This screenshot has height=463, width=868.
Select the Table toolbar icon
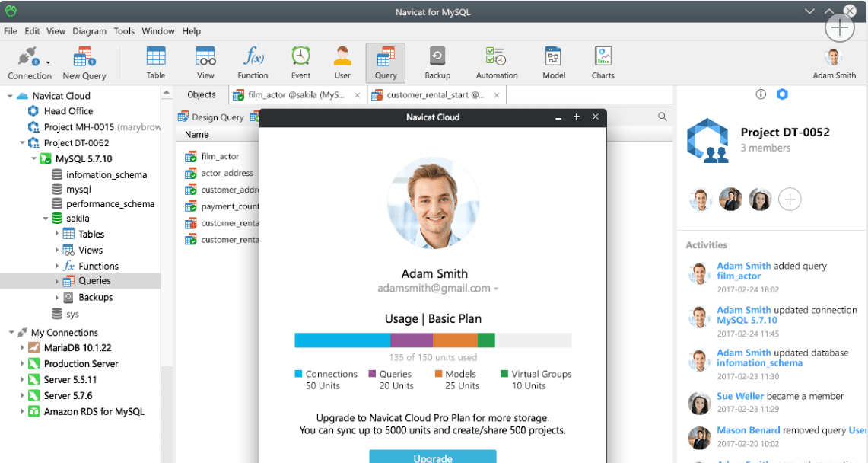pyautogui.click(x=155, y=63)
